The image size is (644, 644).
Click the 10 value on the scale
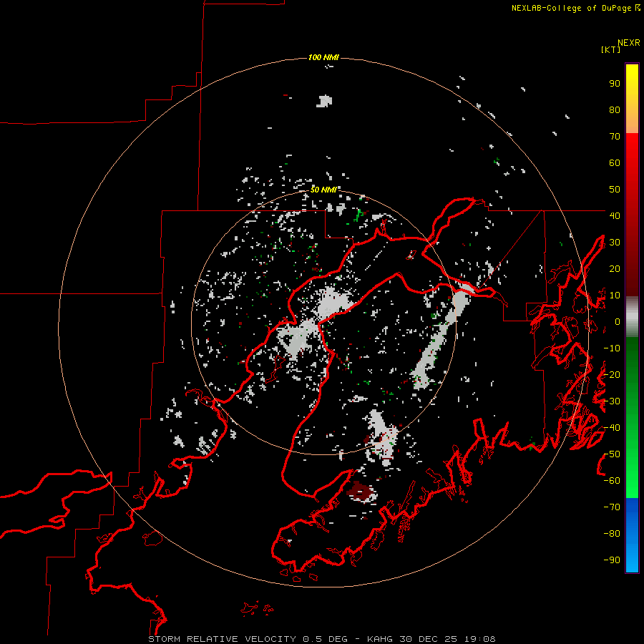coord(615,296)
